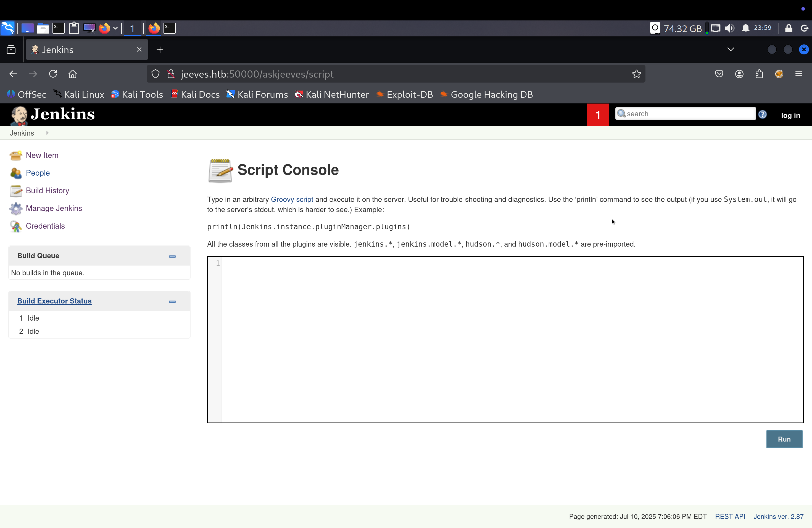Image resolution: width=812 pixels, height=528 pixels.
Task: Open Firefox account icon
Action: click(x=739, y=74)
